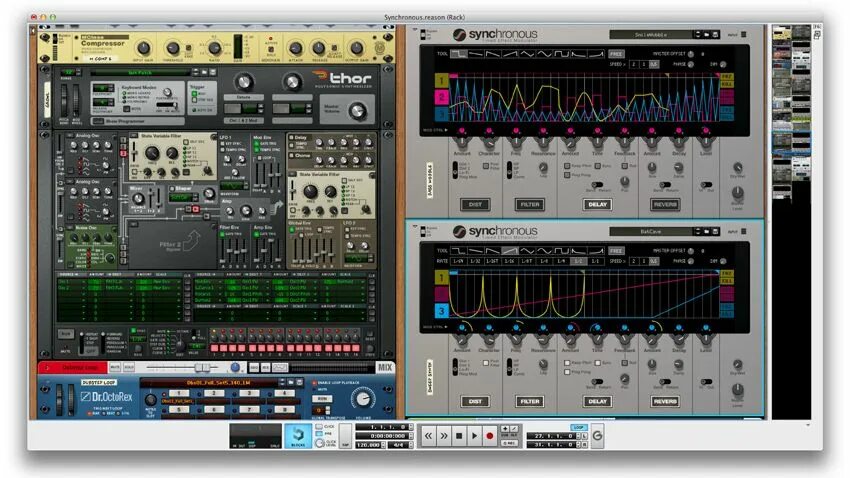Toggle DIST effect on lower Synchronous

click(475, 401)
